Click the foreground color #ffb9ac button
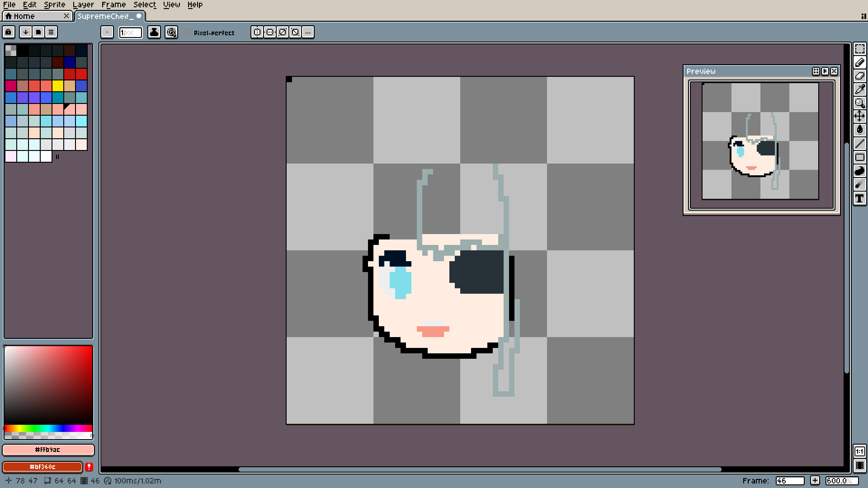This screenshot has width=868, height=488. (x=48, y=450)
